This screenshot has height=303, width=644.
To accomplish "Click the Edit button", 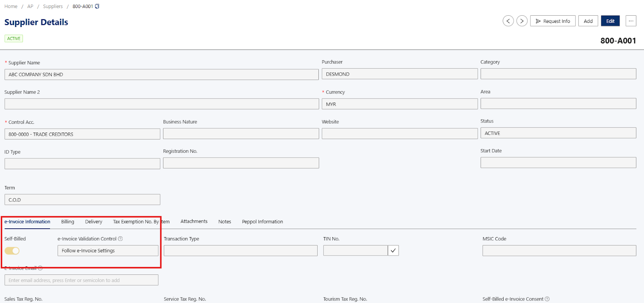I will point(610,21).
